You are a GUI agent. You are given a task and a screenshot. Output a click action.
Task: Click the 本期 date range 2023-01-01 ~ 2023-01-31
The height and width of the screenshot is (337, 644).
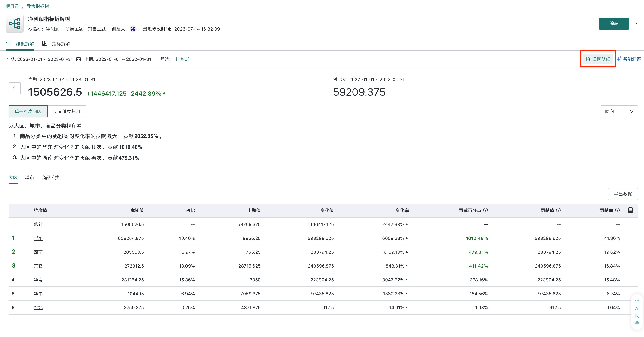point(45,59)
